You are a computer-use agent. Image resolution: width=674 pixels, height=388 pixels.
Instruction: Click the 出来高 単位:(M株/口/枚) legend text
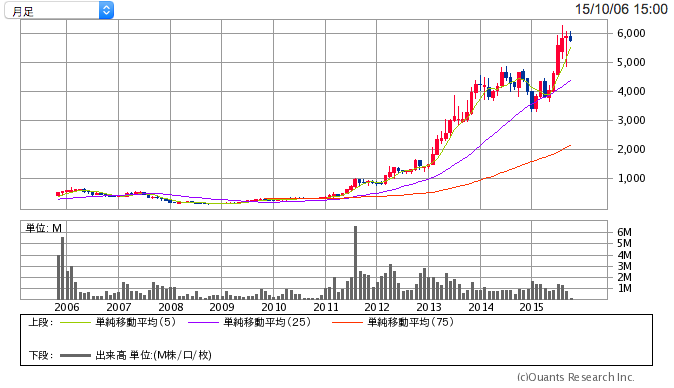tap(153, 355)
